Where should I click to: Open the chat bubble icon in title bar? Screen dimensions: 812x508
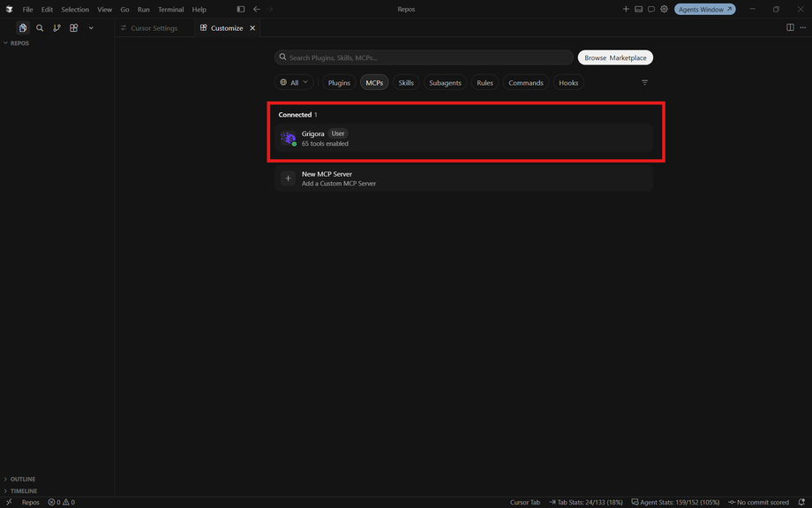pos(651,10)
